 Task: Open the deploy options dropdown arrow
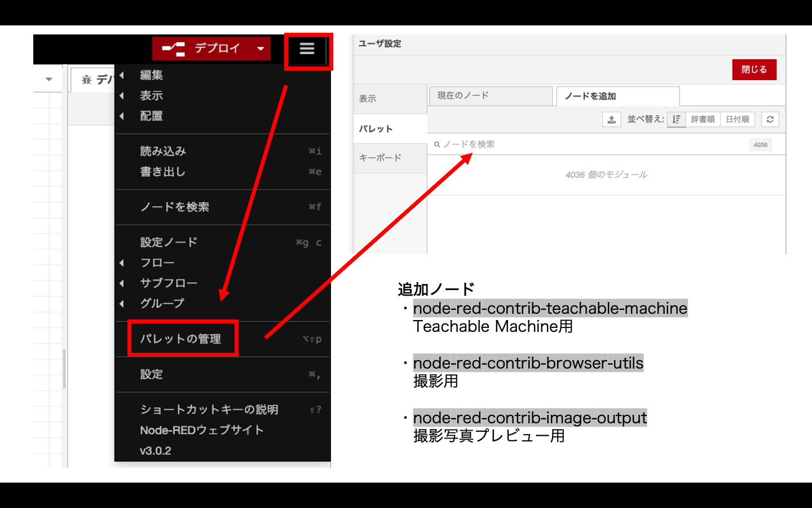261,49
